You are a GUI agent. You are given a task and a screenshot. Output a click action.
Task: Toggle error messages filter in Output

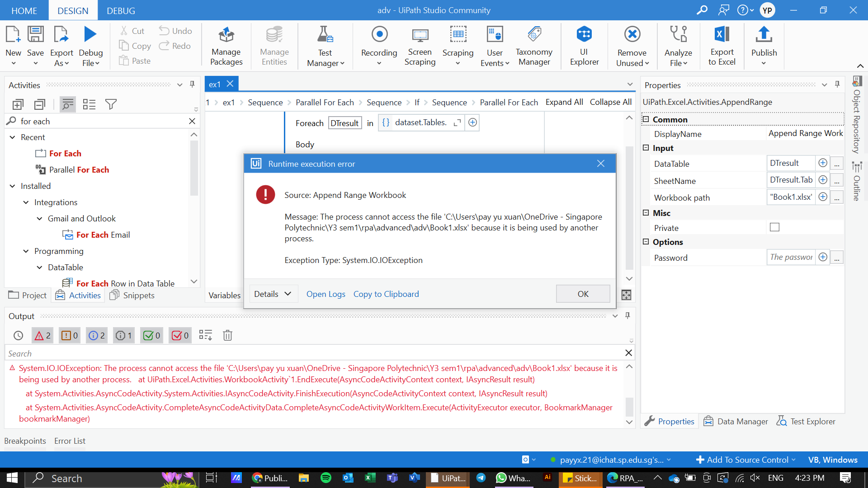pyautogui.click(x=42, y=335)
